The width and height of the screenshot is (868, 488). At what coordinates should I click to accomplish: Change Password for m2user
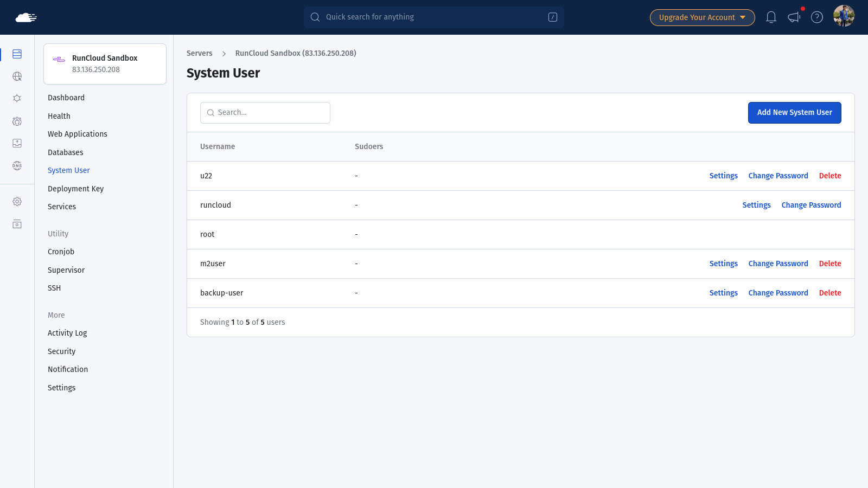click(778, 264)
